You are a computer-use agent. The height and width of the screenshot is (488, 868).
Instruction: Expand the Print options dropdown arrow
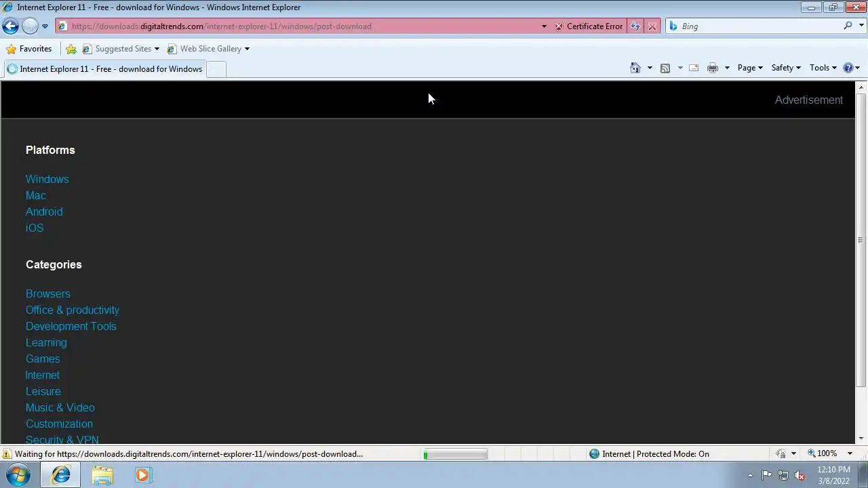[x=727, y=68]
